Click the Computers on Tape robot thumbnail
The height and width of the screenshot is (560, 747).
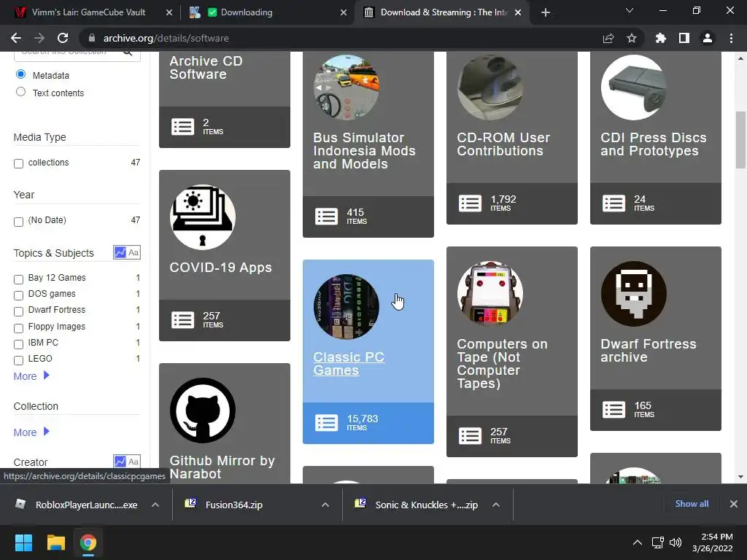pyautogui.click(x=489, y=293)
